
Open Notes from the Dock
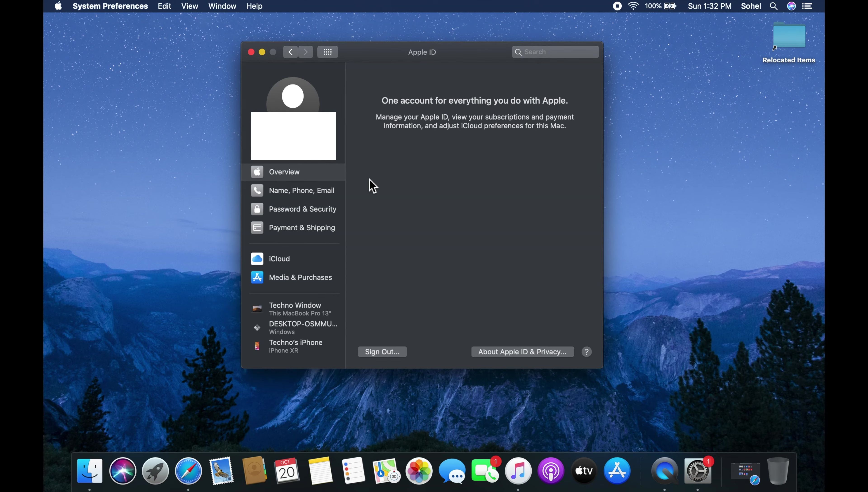[x=320, y=471]
